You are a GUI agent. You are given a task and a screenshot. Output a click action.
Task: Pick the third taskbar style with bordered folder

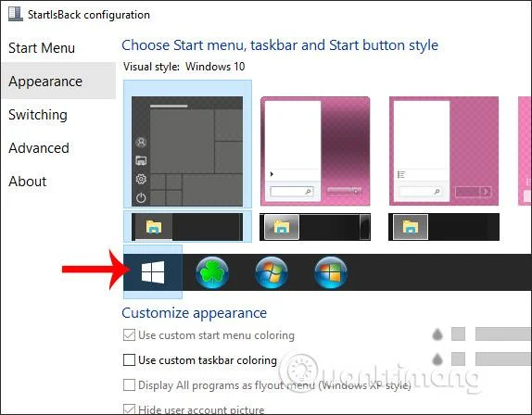[444, 227]
